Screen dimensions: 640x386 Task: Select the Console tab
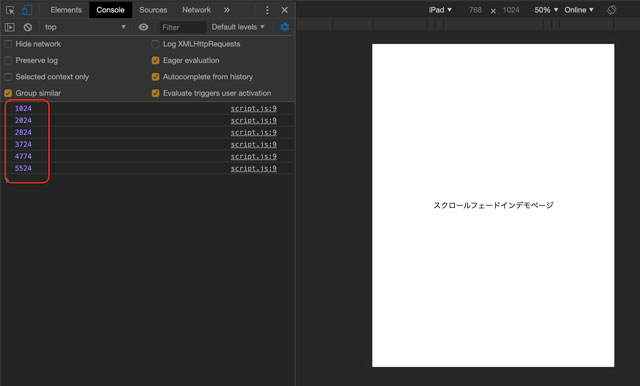[x=110, y=10]
